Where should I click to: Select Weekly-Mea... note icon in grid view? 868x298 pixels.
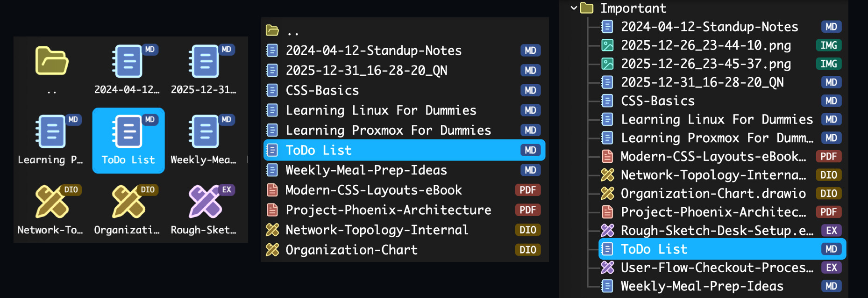pos(204,131)
